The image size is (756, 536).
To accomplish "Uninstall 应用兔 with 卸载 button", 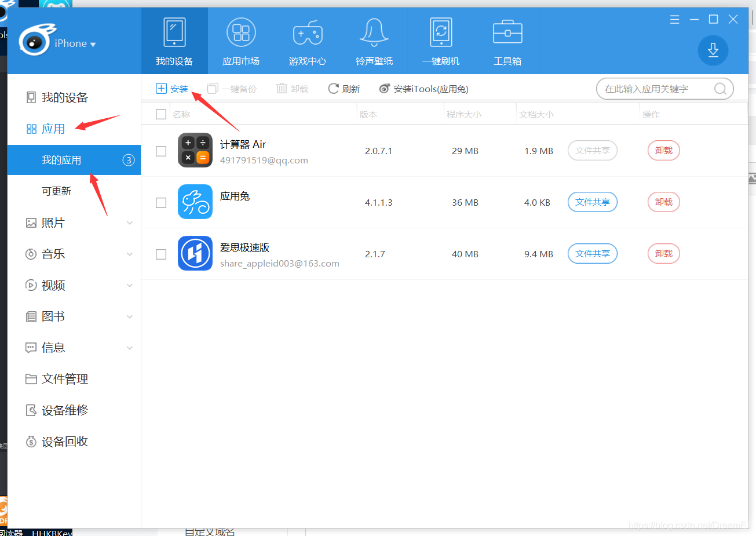I will coord(663,202).
